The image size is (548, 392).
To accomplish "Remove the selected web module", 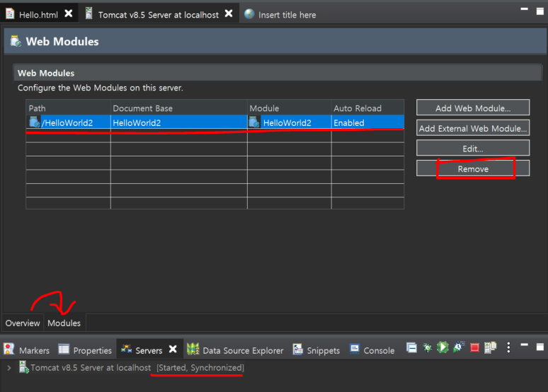I will (x=472, y=168).
